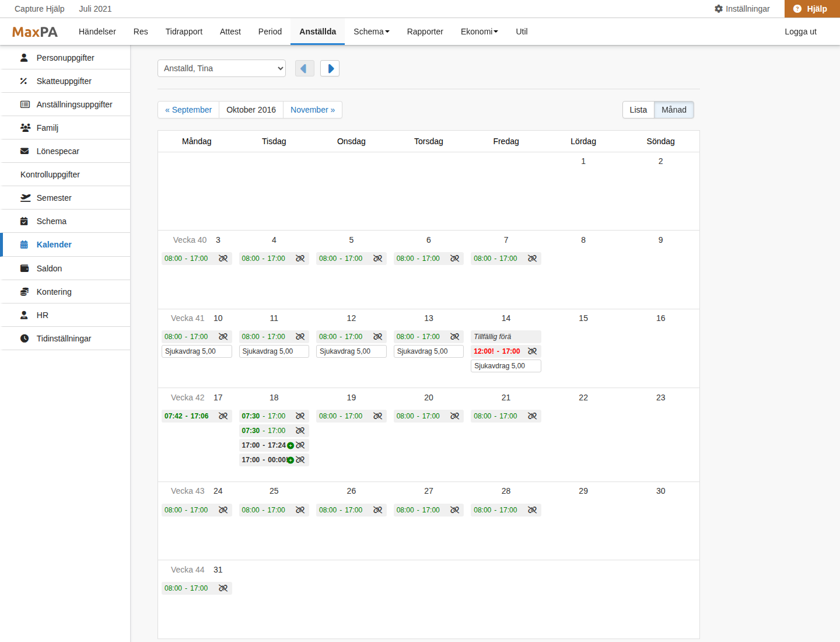
Task: Expand the Ekonomi dropdown menu
Action: coord(480,32)
